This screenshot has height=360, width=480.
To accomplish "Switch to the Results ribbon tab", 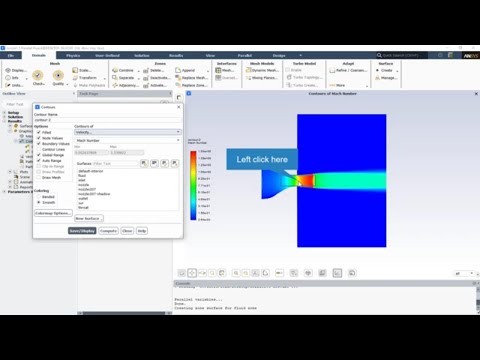I will [176, 55].
